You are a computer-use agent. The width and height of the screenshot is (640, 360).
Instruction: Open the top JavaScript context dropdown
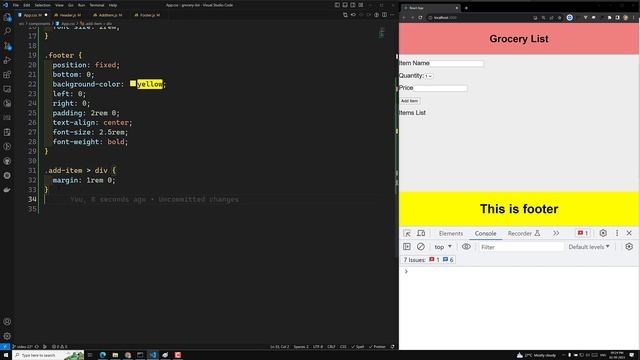pos(443,247)
